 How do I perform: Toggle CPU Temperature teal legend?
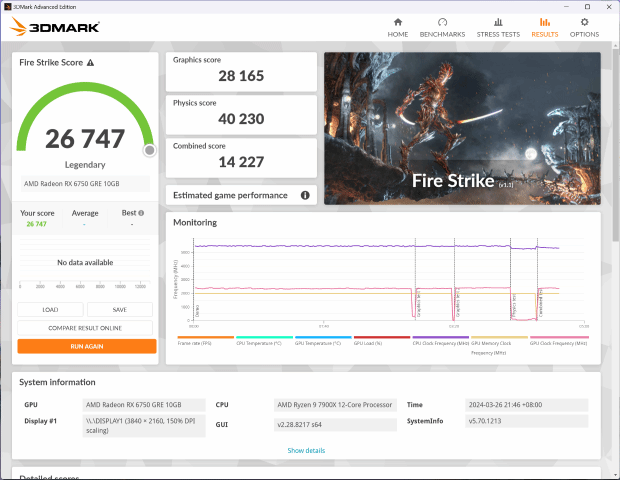tap(264, 340)
